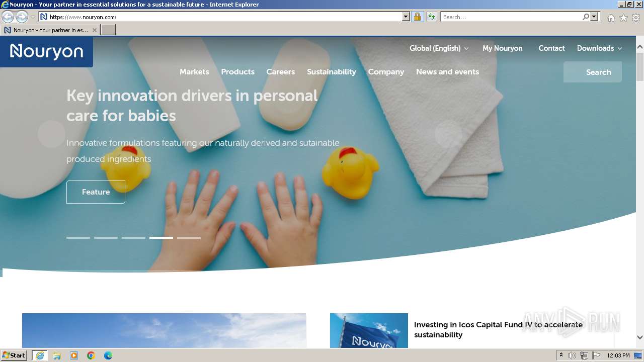Viewport: 644px width, 362px height.
Task: Click the magnifier search icon in toolbar
Action: (x=586, y=17)
